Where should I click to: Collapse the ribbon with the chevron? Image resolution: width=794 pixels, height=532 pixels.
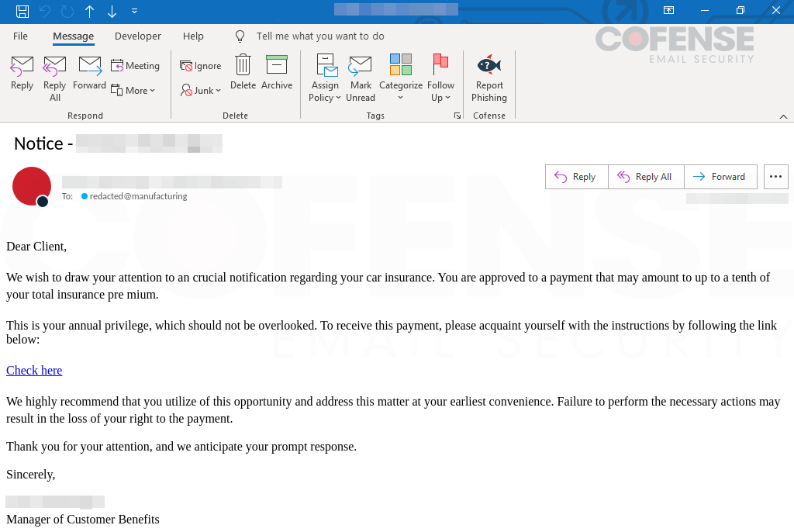click(783, 116)
